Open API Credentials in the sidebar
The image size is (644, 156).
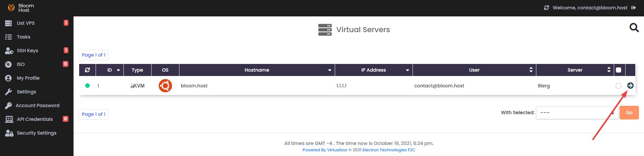click(x=35, y=119)
